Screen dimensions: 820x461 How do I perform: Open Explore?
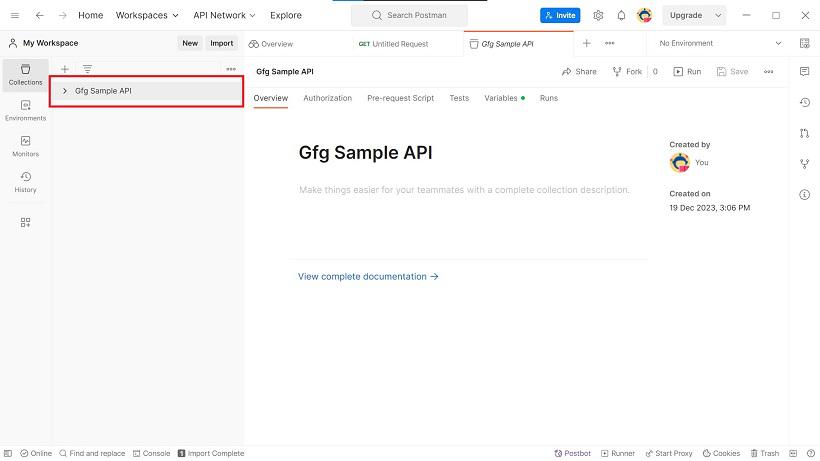286,15
